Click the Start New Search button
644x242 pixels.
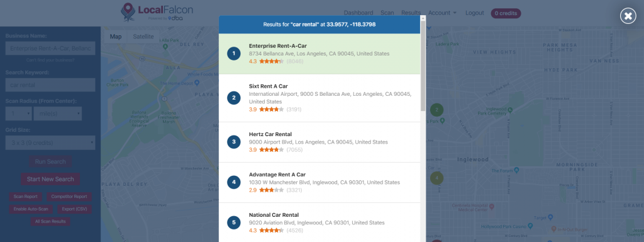click(x=50, y=179)
